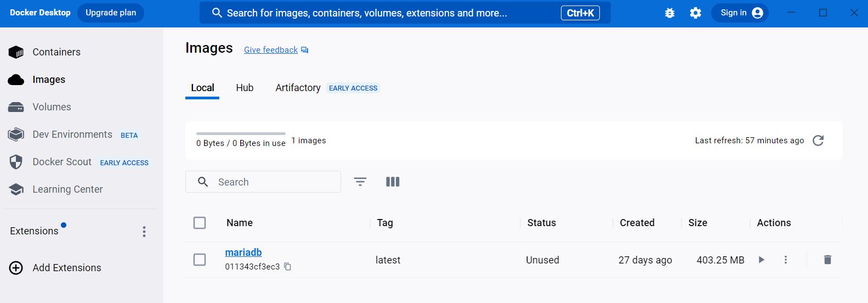Viewport: 868px width, 303px height.
Task: Open the Give feedback link
Action: (x=276, y=50)
